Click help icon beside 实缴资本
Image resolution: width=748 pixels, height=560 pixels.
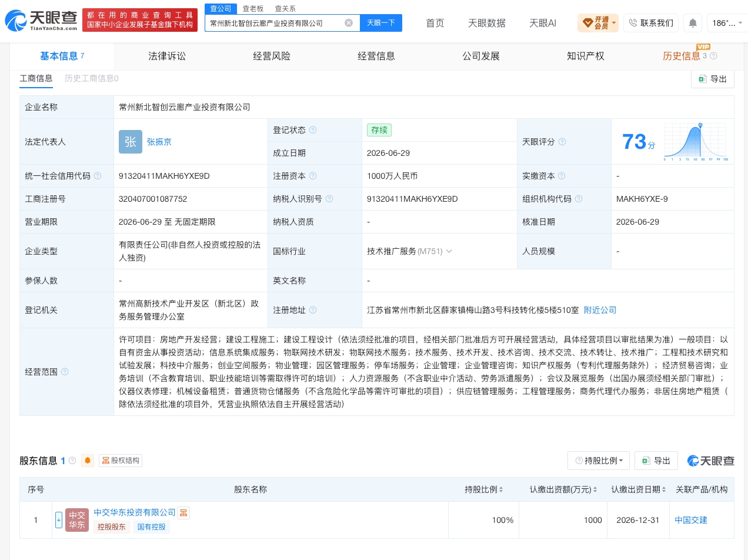coord(562,176)
